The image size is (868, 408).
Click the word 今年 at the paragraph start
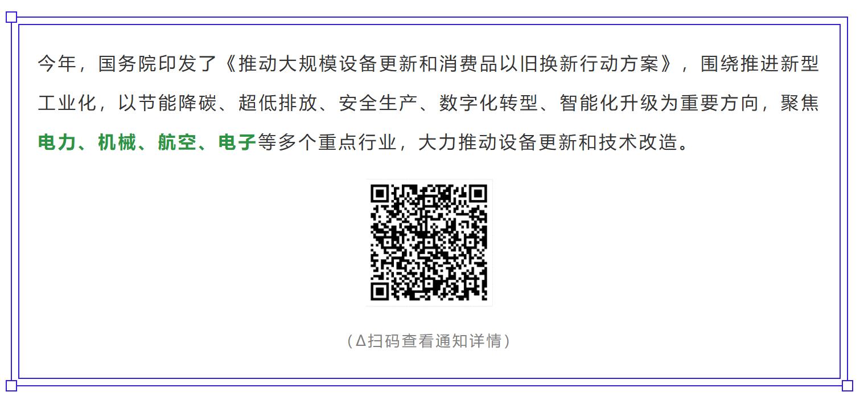(57, 63)
